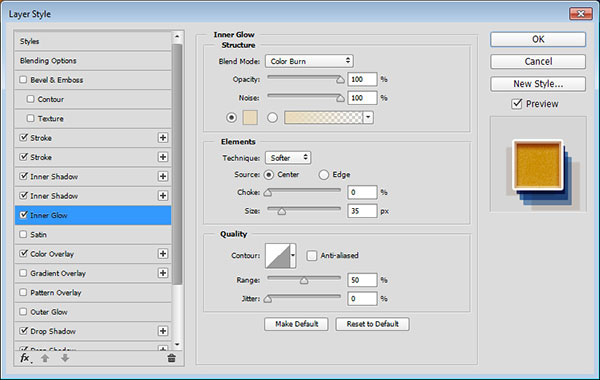Set Source to Edge radio button
This screenshot has width=600, height=380.
[x=324, y=175]
